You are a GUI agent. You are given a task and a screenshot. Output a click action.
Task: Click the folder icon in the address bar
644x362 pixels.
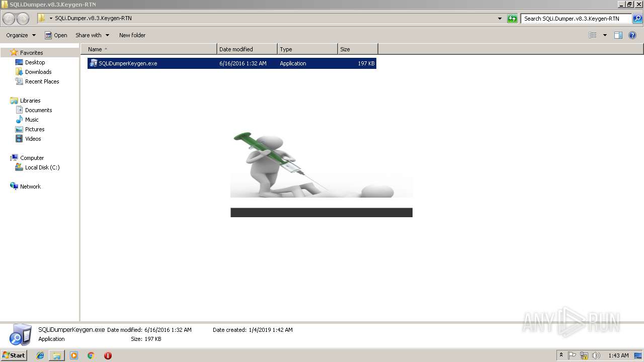point(42,19)
